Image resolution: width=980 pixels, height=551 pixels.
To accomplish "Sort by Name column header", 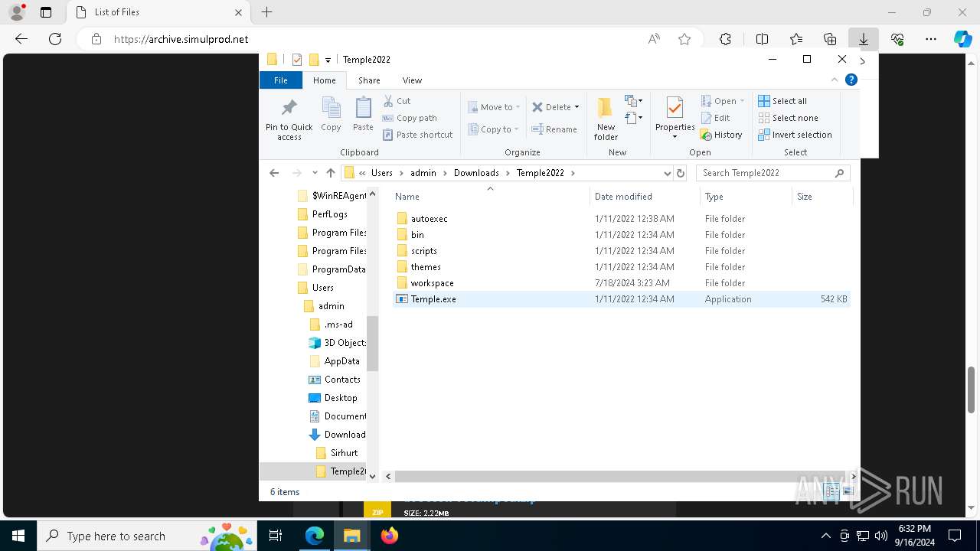I will [x=490, y=197].
